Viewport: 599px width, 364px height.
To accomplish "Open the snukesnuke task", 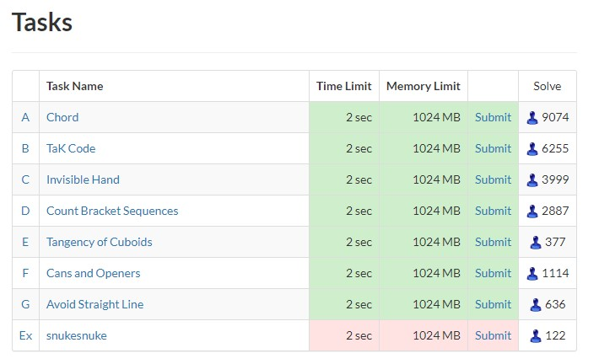I will tap(77, 335).
